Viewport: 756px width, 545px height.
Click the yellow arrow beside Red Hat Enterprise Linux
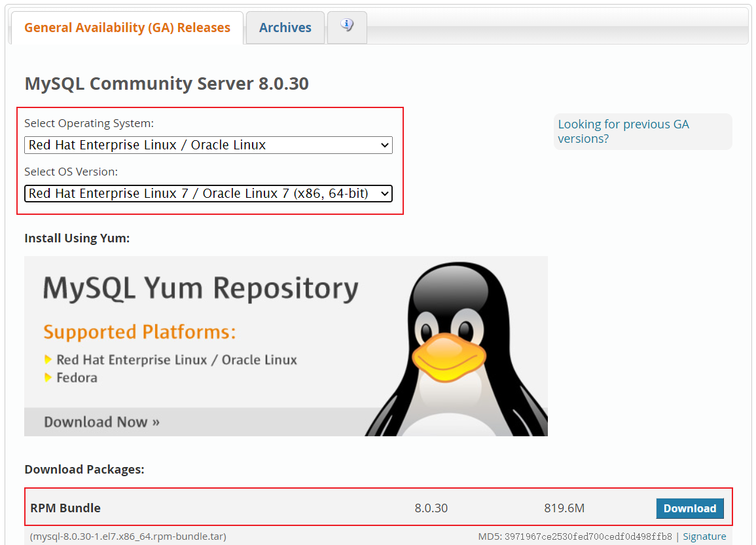click(48, 360)
